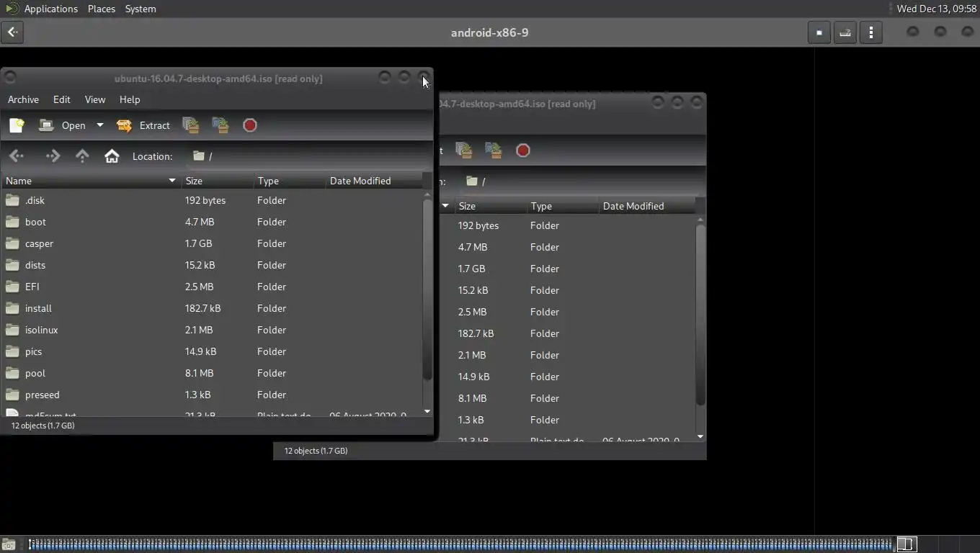This screenshot has width=980, height=553.
Task: Open the Archive menu
Action: pyautogui.click(x=23, y=99)
